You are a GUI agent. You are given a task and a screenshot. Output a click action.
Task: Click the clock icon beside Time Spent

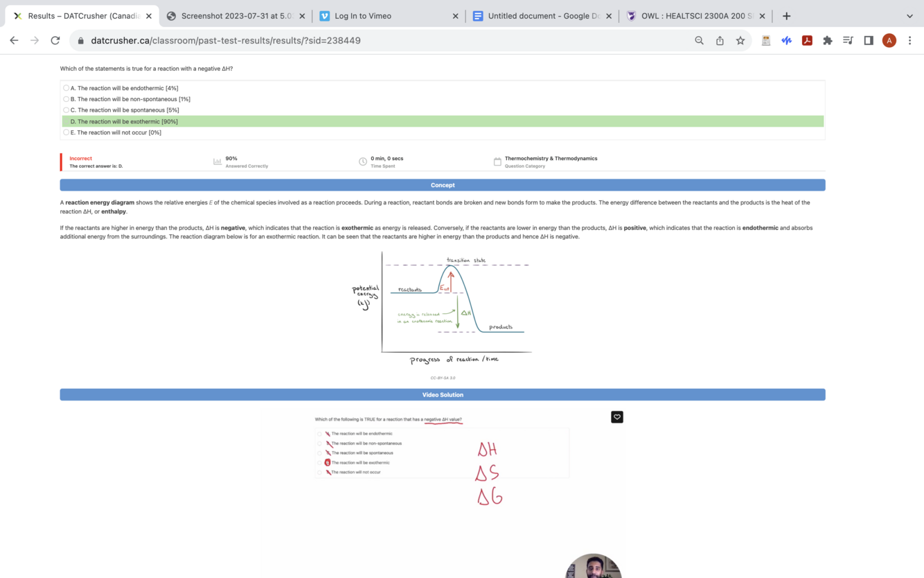363,161
